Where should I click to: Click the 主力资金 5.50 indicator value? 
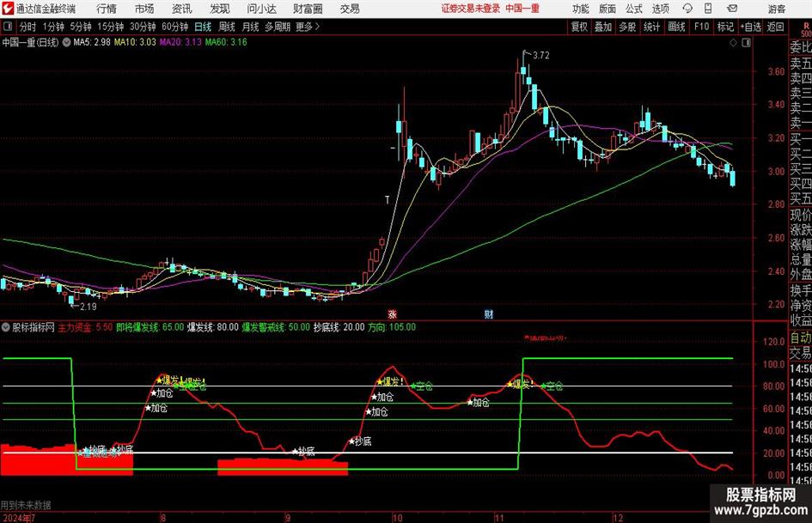point(85,327)
